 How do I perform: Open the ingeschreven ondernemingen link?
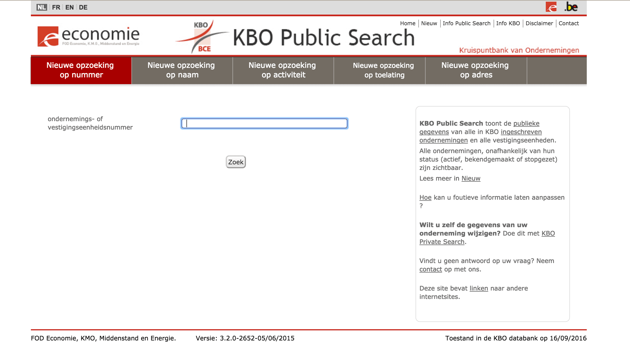click(x=481, y=136)
